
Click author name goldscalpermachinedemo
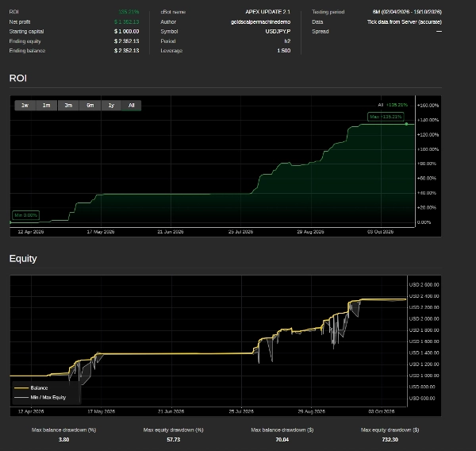[x=260, y=22]
